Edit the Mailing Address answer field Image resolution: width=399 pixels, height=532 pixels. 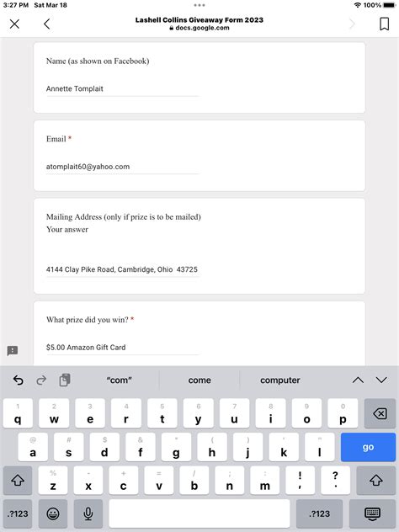point(123,269)
